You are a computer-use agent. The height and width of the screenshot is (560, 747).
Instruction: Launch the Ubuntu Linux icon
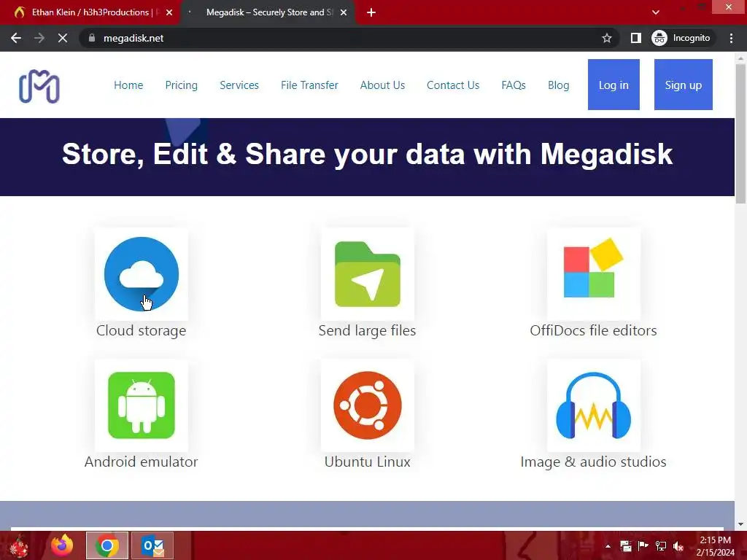368,405
